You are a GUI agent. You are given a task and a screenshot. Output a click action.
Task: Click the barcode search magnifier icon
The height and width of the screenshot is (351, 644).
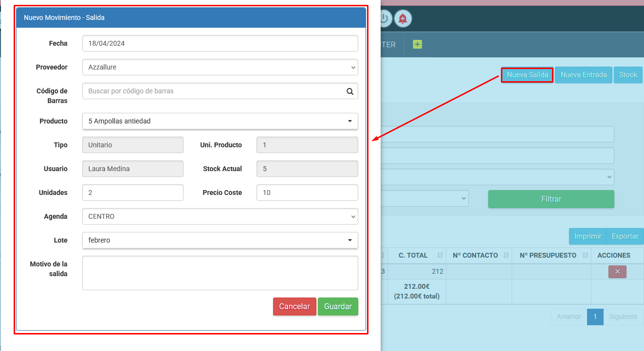coord(350,91)
